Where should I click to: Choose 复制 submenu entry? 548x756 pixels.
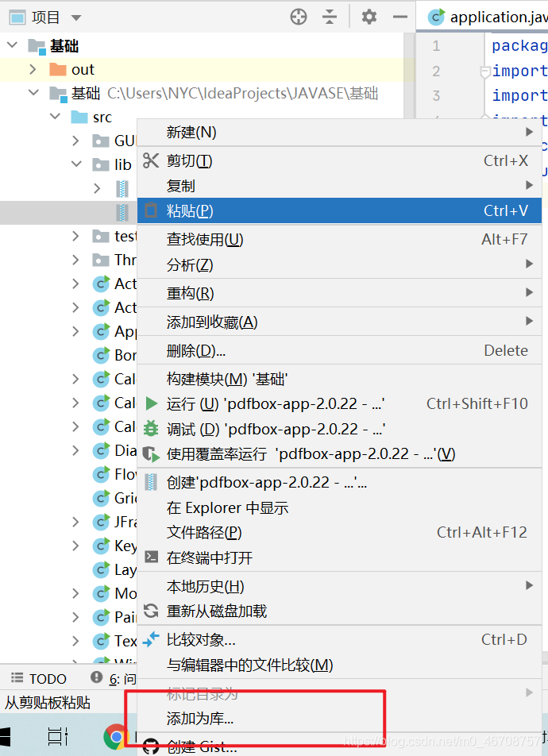coord(339,186)
